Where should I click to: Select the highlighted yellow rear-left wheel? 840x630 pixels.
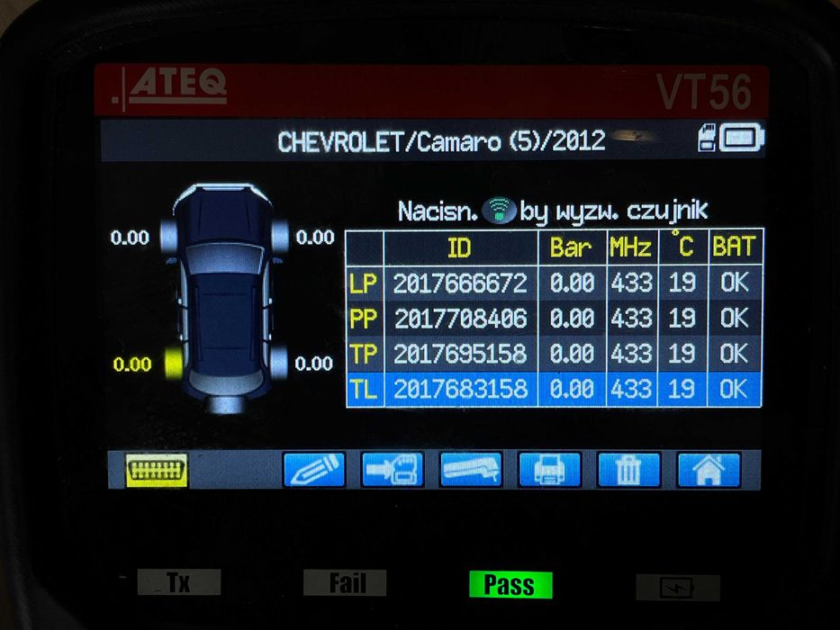[x=174, y=364]
